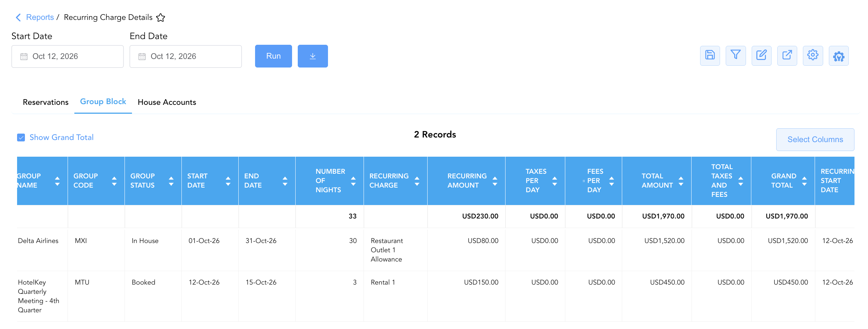Uncheck the Show Grand Total checkbox
This screenshot has width=868, height=329.
coord(21,137)
